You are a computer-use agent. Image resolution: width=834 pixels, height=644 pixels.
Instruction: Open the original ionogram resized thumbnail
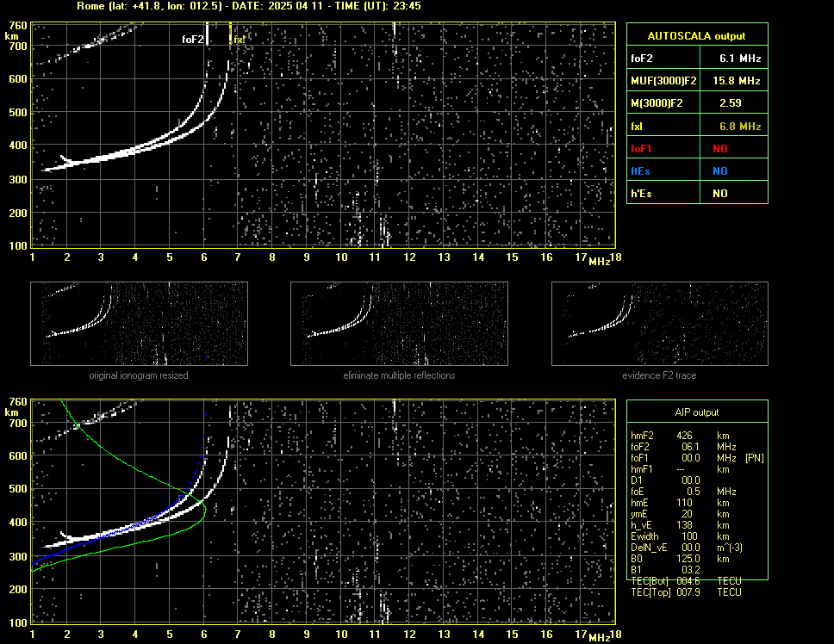tap(139, 324)
